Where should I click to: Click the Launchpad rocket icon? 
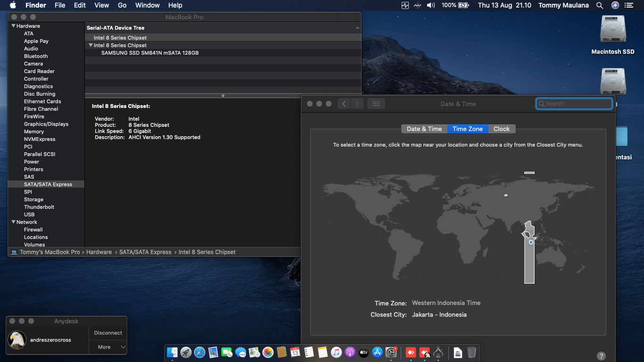pos(186,352)
